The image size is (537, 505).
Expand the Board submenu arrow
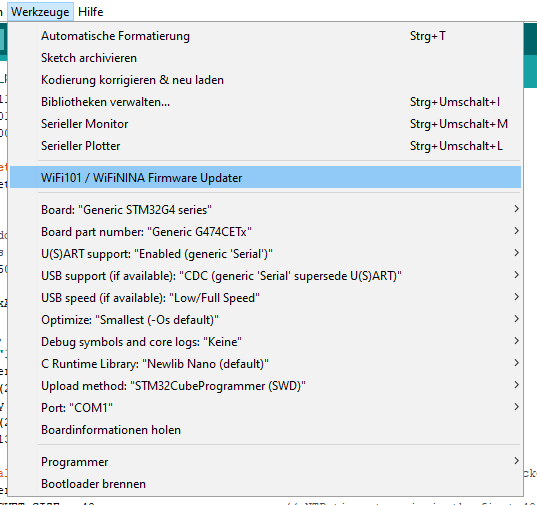(516, 209)
